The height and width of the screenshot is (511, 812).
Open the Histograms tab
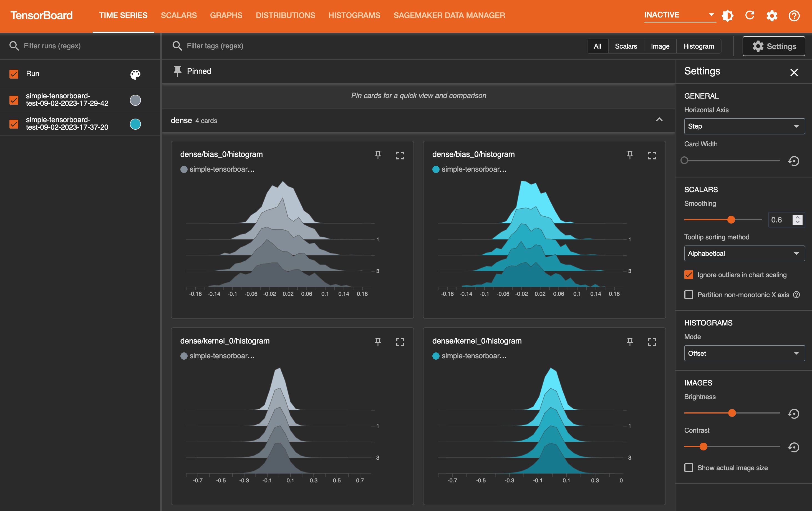353,15
